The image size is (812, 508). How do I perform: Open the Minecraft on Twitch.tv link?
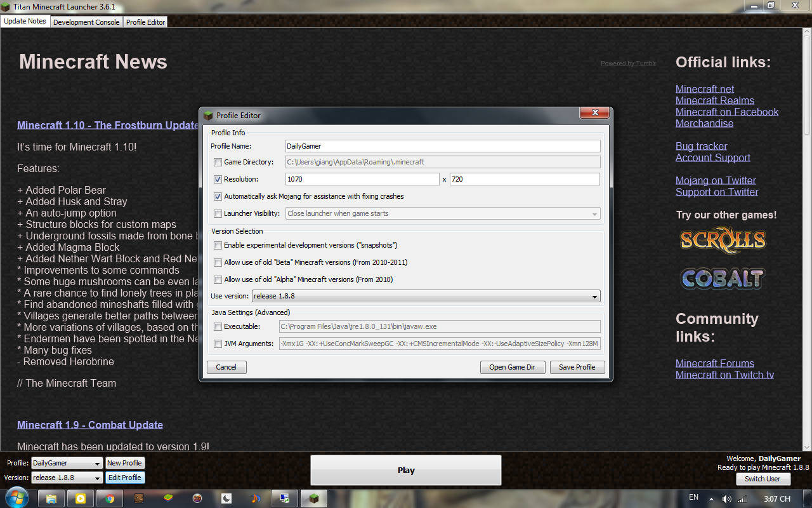[x=725, y=375]
